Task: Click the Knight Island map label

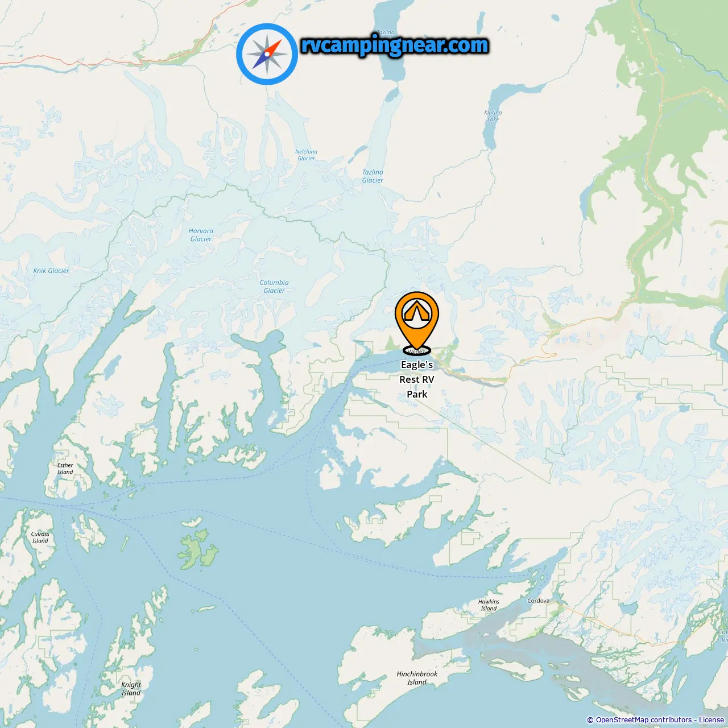Action: 131,689
